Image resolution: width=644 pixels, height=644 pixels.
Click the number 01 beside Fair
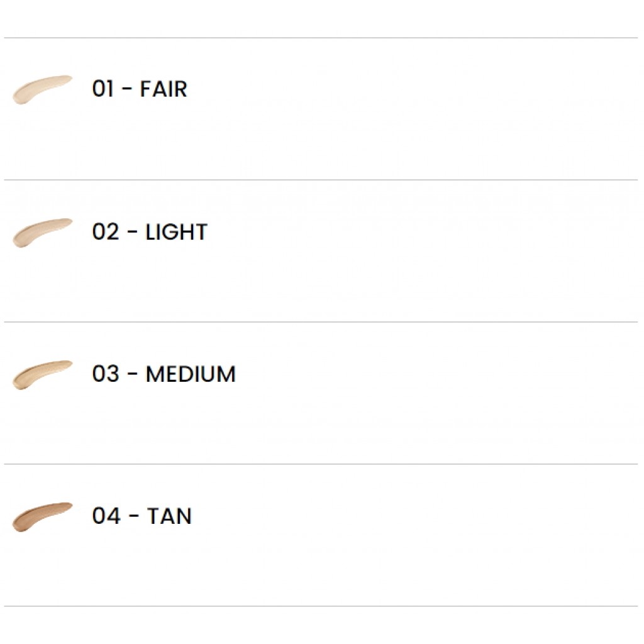(x=103, y=89)
